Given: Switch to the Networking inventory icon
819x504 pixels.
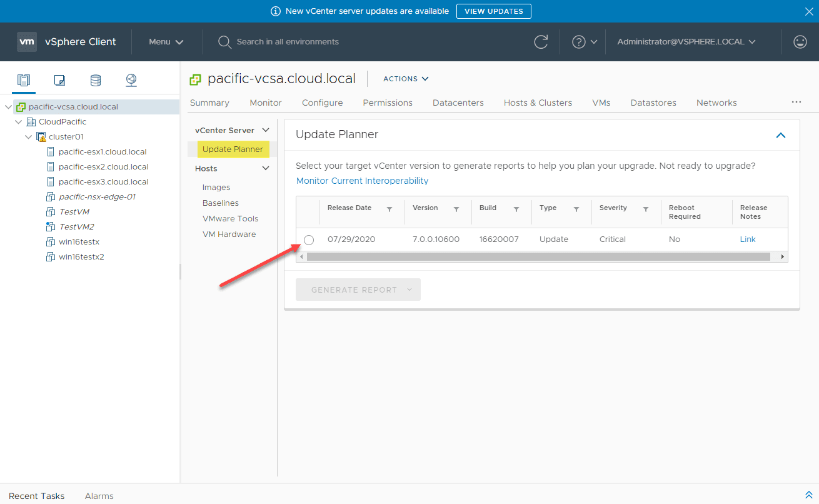Looking at the screenshot, I should click(131, 80).
